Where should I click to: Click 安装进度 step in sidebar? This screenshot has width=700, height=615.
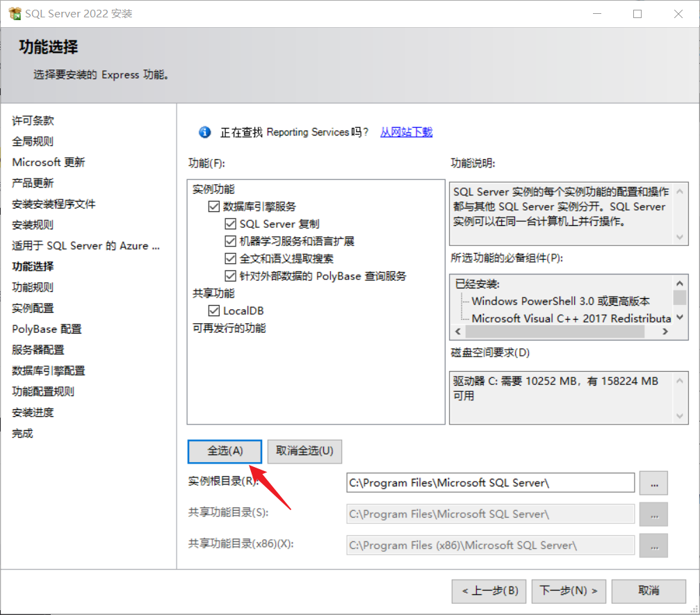(x=33, y=413)
